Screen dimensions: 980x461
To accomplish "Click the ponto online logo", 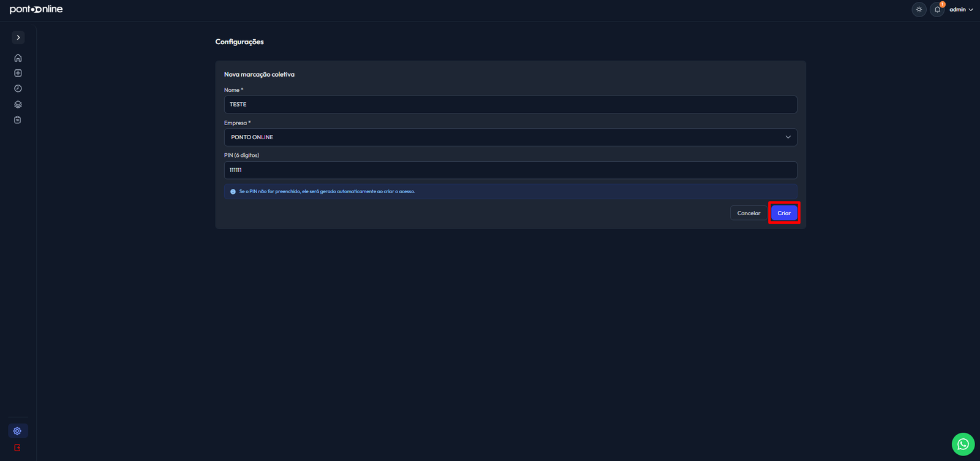I will (x=36, y=9).
